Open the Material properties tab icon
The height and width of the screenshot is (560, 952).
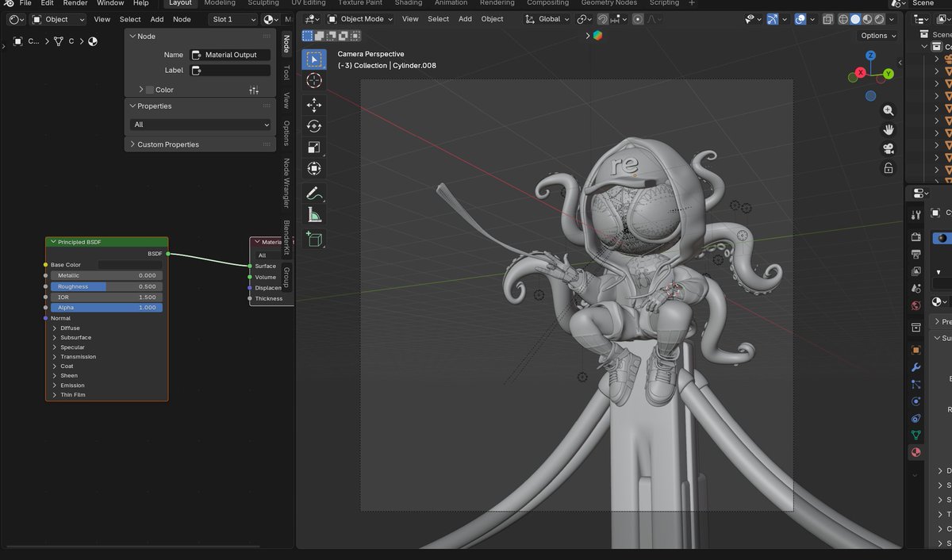(916, 452)
